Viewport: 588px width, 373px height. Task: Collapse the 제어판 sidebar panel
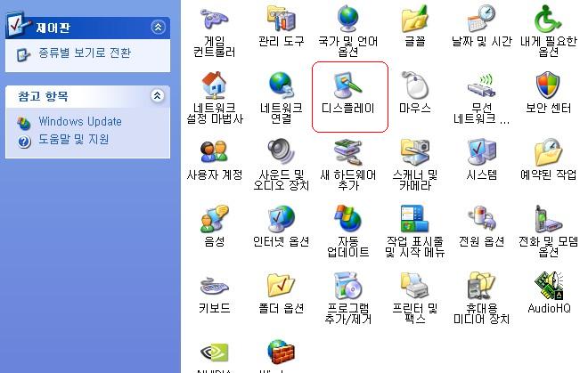[x=158, y=27]
